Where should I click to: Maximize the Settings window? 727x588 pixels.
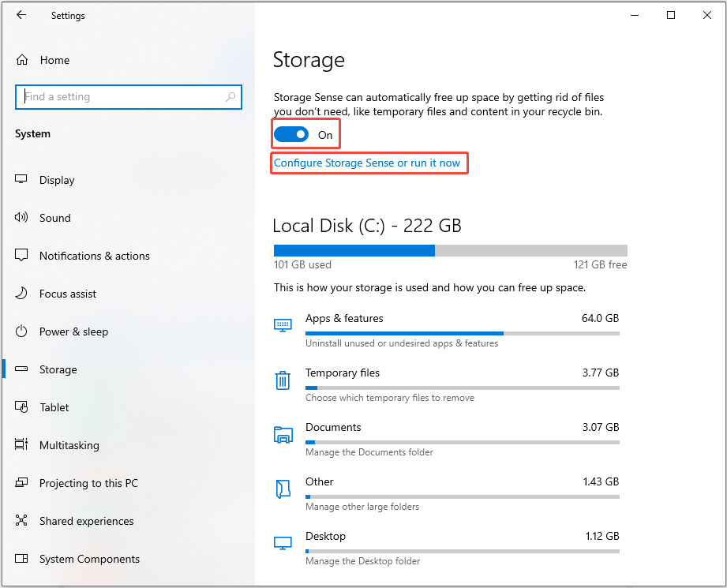coord(670,15)
